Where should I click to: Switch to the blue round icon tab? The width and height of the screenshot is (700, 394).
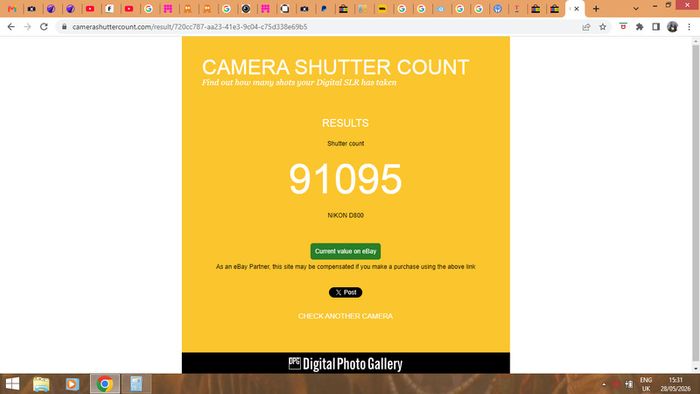point(498,8)
